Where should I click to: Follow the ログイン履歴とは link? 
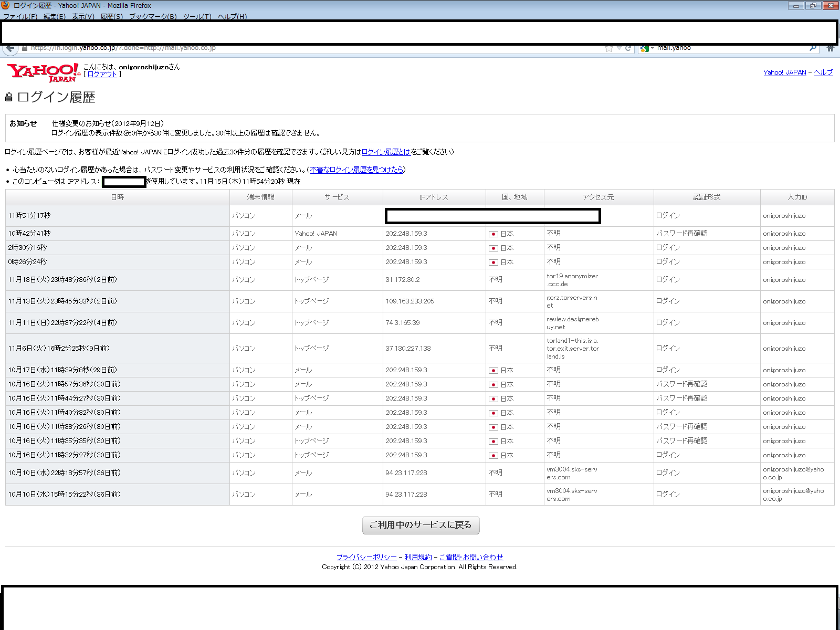click(386, 152)
